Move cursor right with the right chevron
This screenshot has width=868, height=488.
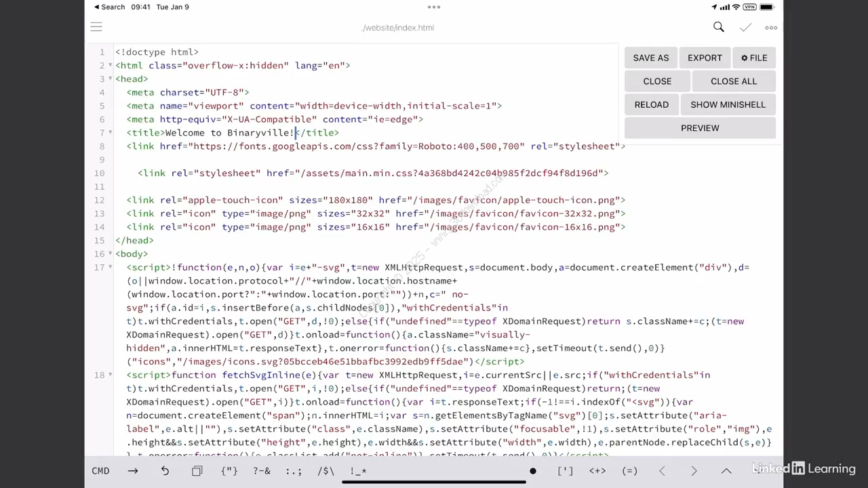click(x=694, y=471)
